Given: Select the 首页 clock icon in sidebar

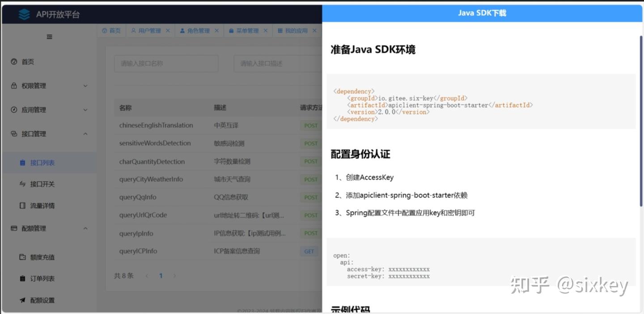Looking at the screenshot, I should tap(13, 62).
